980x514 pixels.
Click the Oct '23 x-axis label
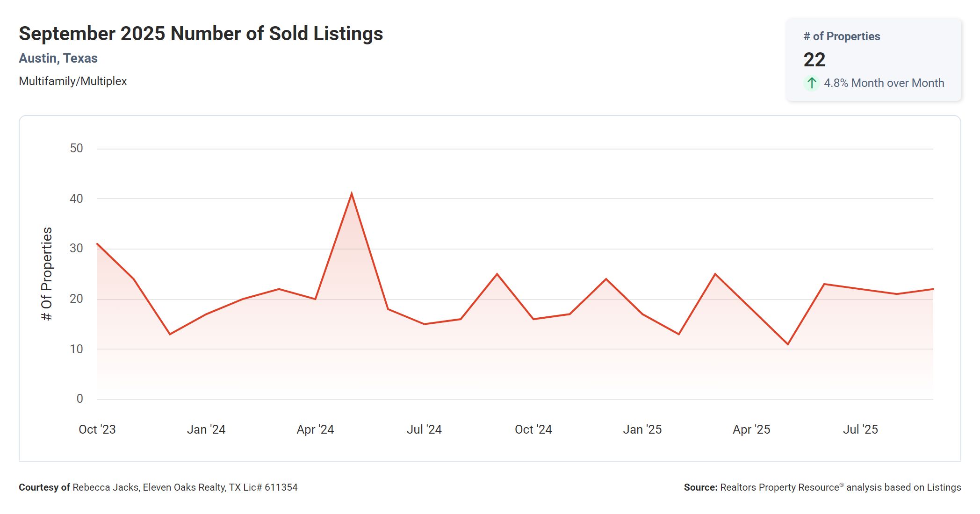click(97, 429)
